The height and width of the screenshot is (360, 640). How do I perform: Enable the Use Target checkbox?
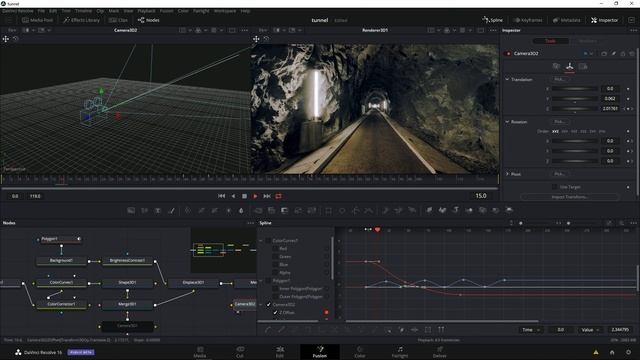pyautogui.click(x=554, y=187)
